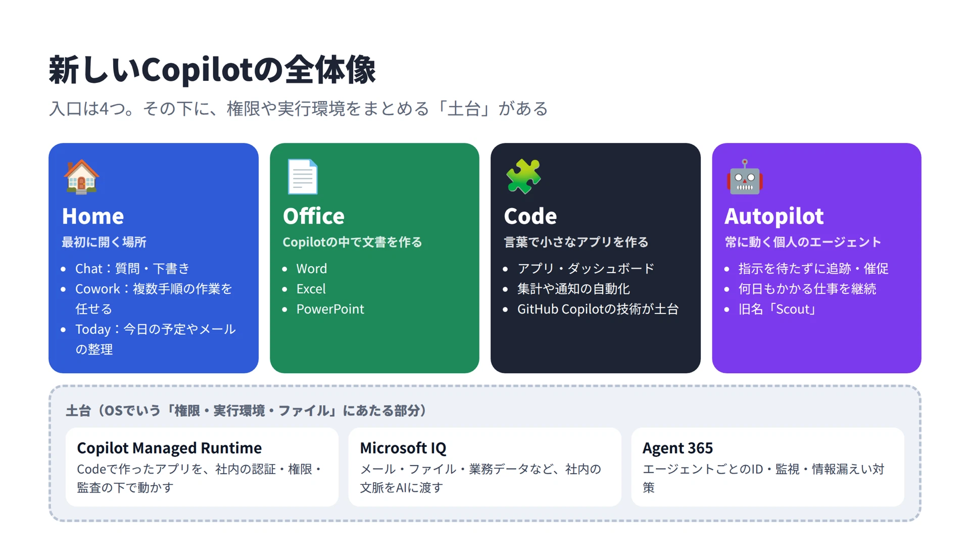The width and height of the screenshot is (970, 560).
Task: Click the Excel bullet item
Action: pos(311,289)
